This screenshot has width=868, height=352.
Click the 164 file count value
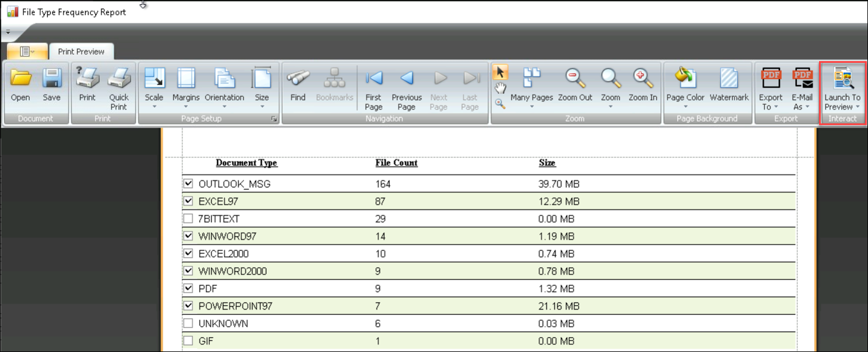(x=383, y=184)
